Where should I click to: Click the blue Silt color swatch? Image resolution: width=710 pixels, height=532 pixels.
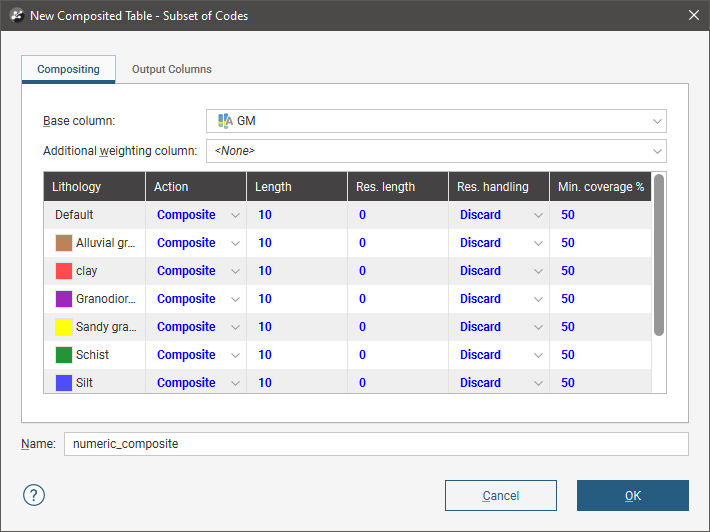pyautogui.click(x=64, y=383)
